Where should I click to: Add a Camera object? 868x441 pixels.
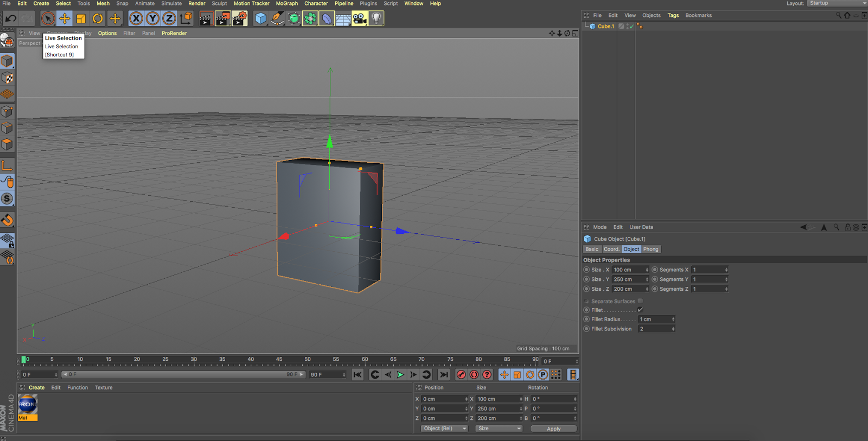click(x=359, y=19)
